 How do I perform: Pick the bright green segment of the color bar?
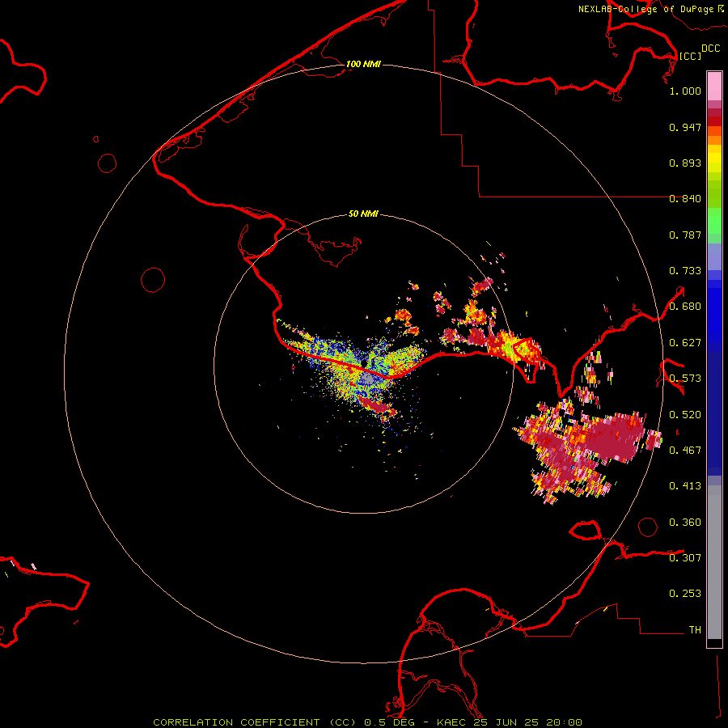pos(714,221)
